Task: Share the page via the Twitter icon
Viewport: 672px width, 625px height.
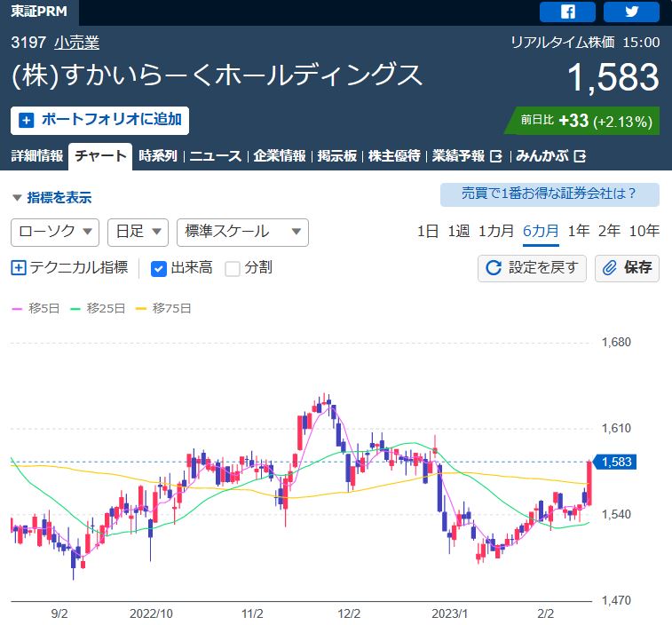Action: tap(631, 12)
